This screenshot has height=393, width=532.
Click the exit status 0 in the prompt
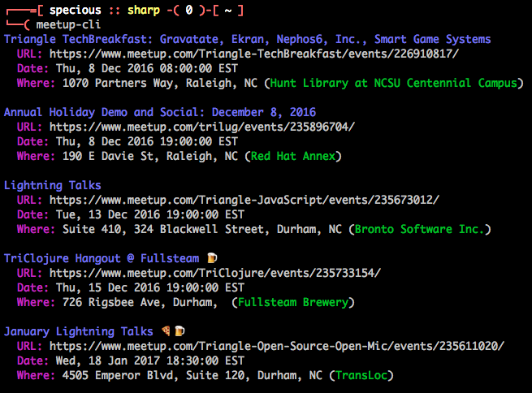click(189, 11)
